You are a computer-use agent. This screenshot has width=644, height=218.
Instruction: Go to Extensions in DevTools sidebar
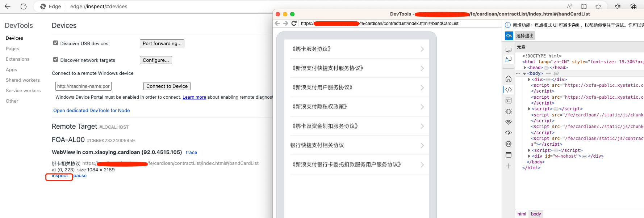(x=18, y=59)
